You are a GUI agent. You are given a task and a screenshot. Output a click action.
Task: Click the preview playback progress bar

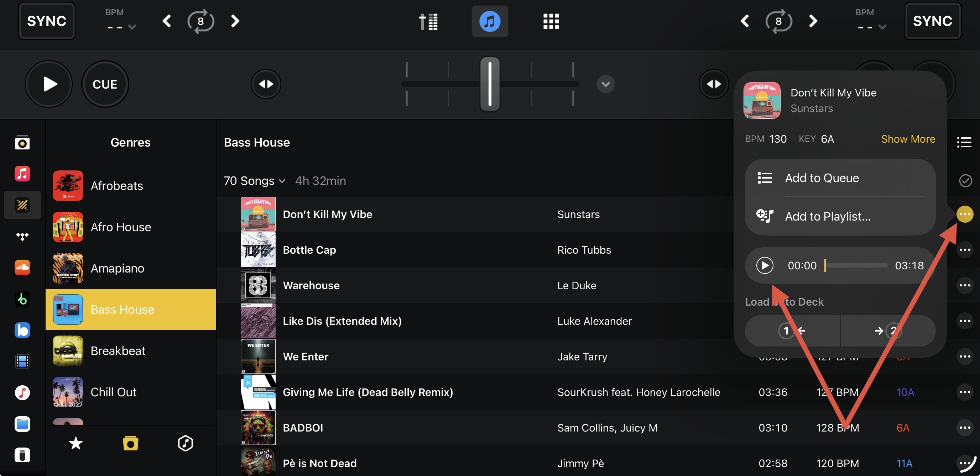click(856, 265)
